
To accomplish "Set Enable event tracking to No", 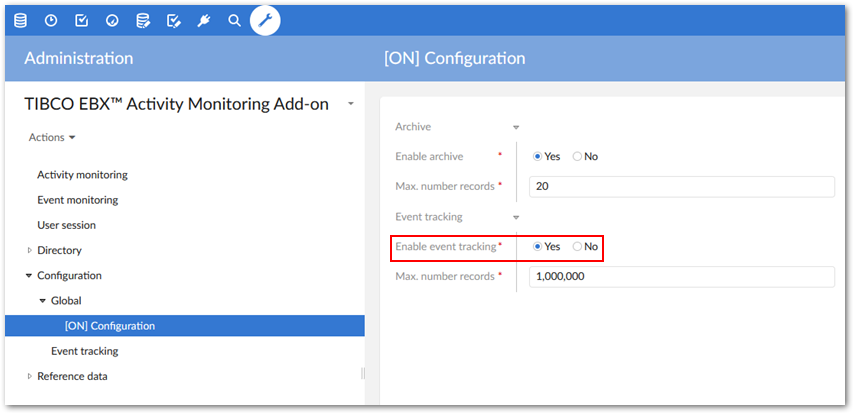I will (577, 247).
